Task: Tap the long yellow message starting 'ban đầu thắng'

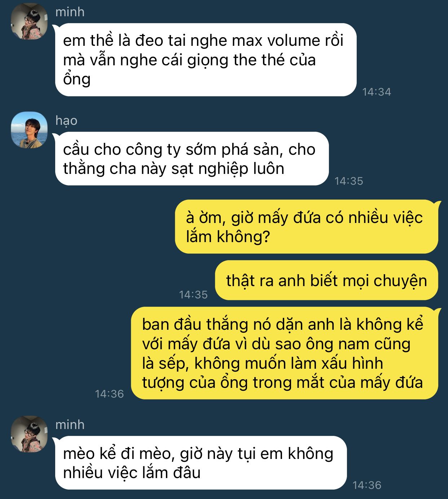Action: [285, 353]
